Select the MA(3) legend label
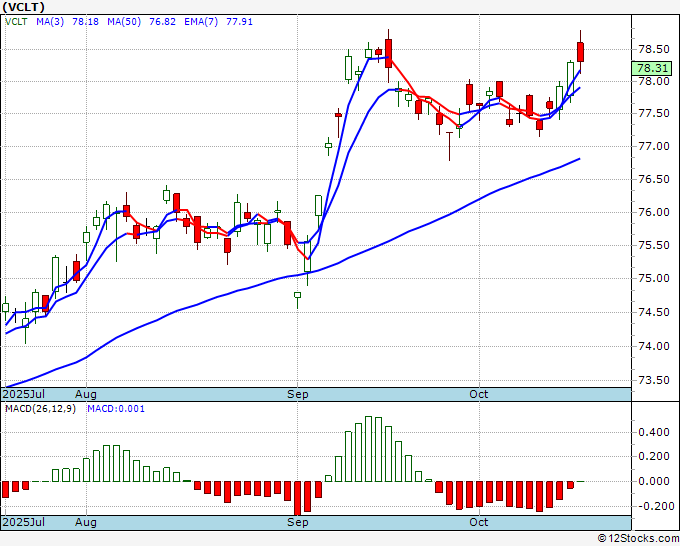 point(50,22)
